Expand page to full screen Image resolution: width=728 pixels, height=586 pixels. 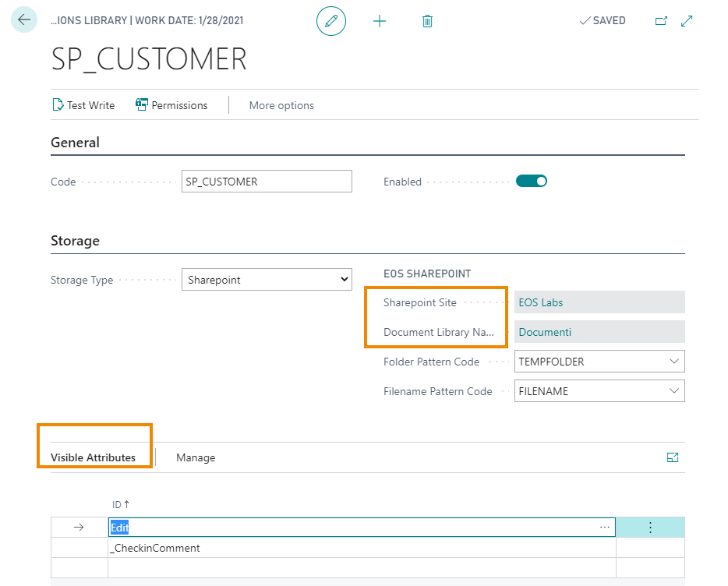687,21
